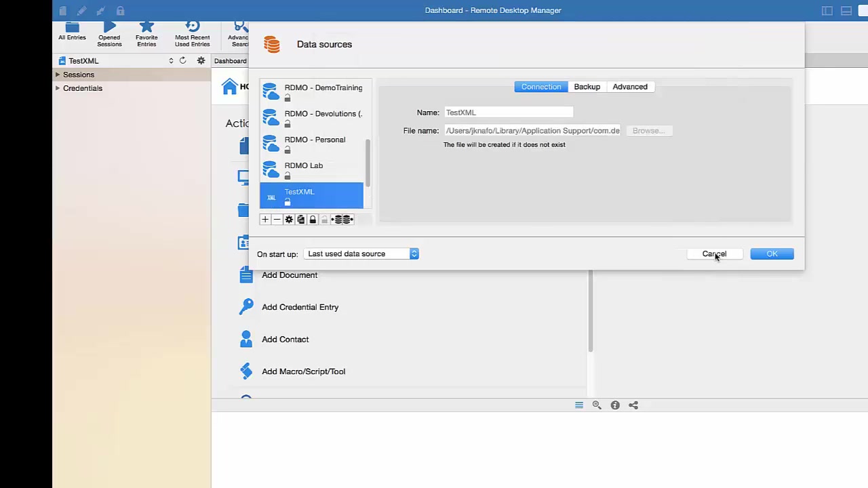Select the TestXML data source row
The width and height of the screenshot is (868, 488).
(x=312, y=196)
